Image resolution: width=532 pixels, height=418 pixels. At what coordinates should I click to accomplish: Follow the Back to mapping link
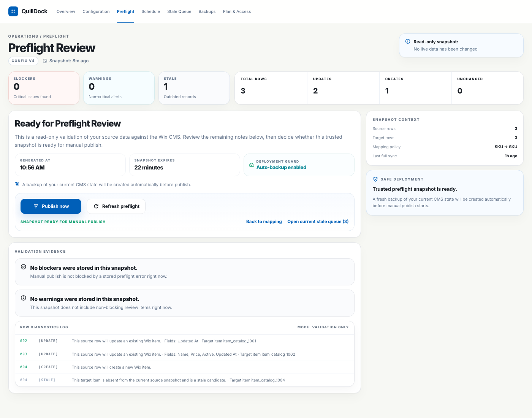click(264, 222)
